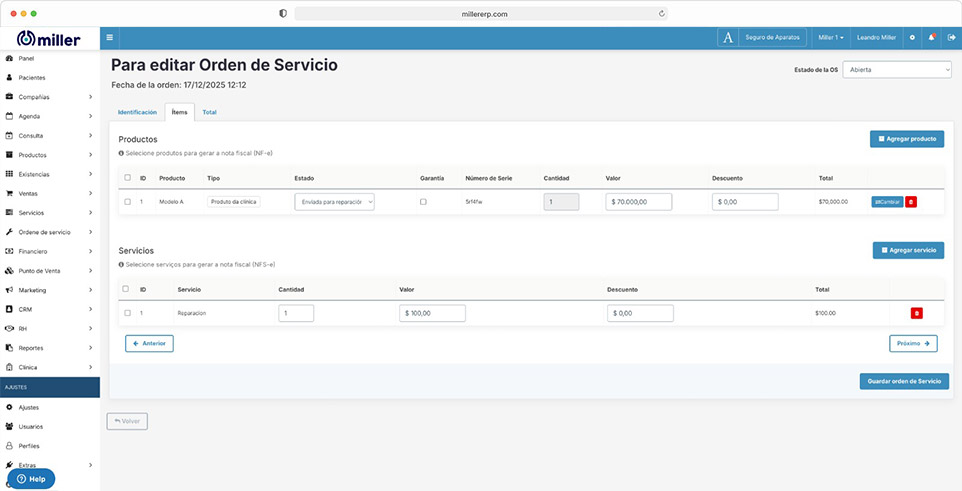962x491 pixels.
Task: Click the Pacientes person icon
Action: tap(9, 78)
